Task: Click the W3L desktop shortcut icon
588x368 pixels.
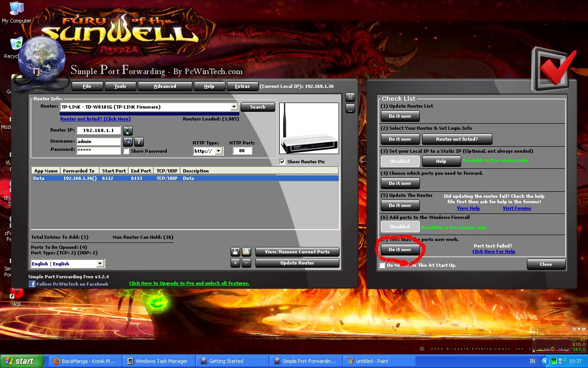Action: pos(17,297)
